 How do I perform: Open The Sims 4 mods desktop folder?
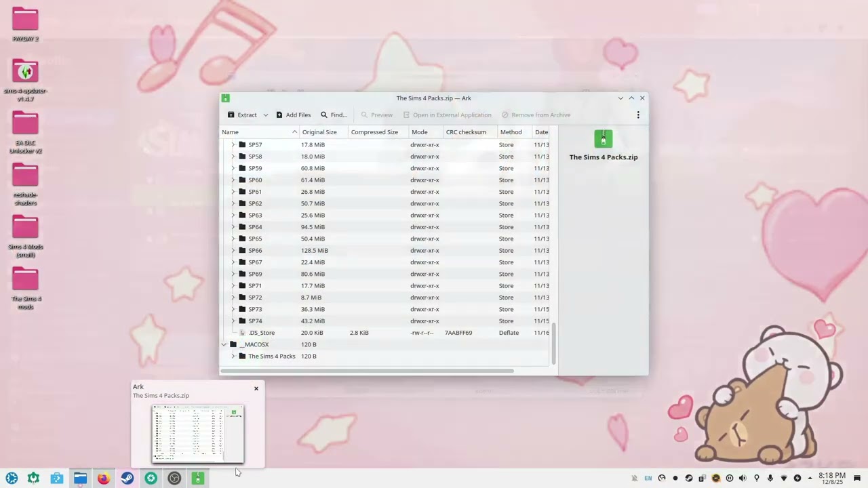pos(25,289)
